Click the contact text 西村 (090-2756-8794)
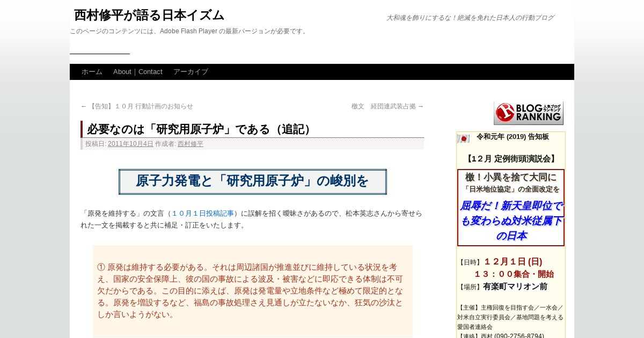Viewport: 644px width, 338px height. (x=512, y=336)
